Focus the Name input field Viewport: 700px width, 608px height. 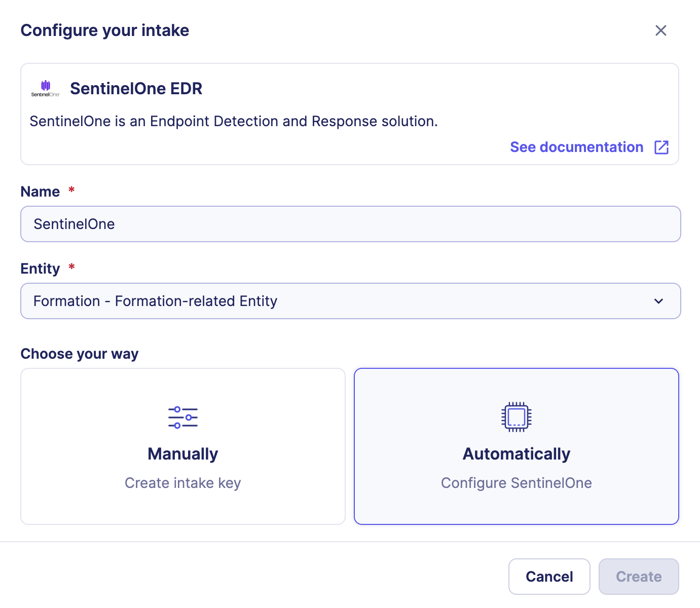click(x=350, y=224)
